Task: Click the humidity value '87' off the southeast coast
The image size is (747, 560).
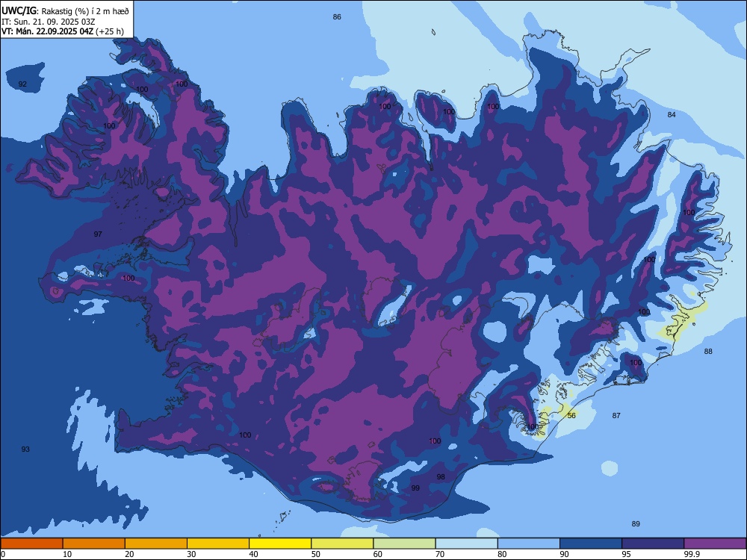Action: [616, 415]
